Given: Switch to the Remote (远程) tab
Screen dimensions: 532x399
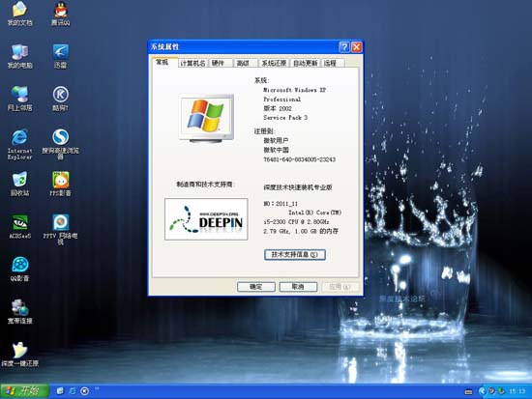Looking at the screenshot, I should (333, 63).
